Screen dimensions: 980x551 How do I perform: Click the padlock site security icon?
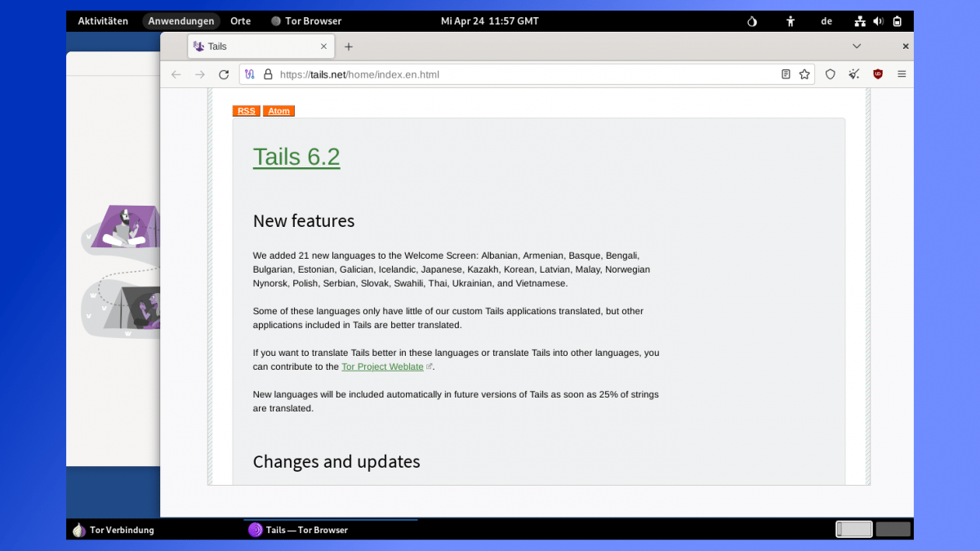(267, 74)
